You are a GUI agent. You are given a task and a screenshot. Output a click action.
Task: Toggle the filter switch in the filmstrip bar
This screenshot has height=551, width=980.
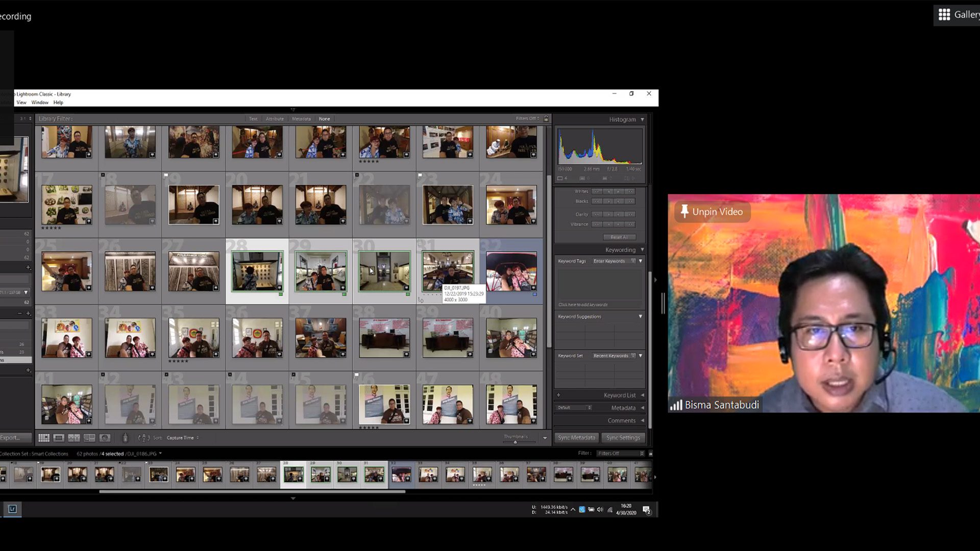650,454
